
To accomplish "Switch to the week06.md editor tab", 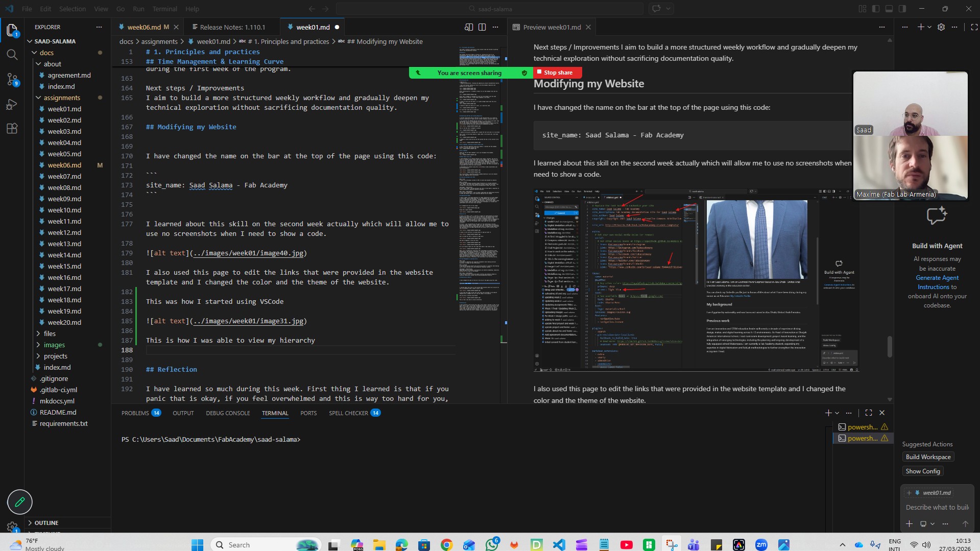I will click(x=143, y=27).
